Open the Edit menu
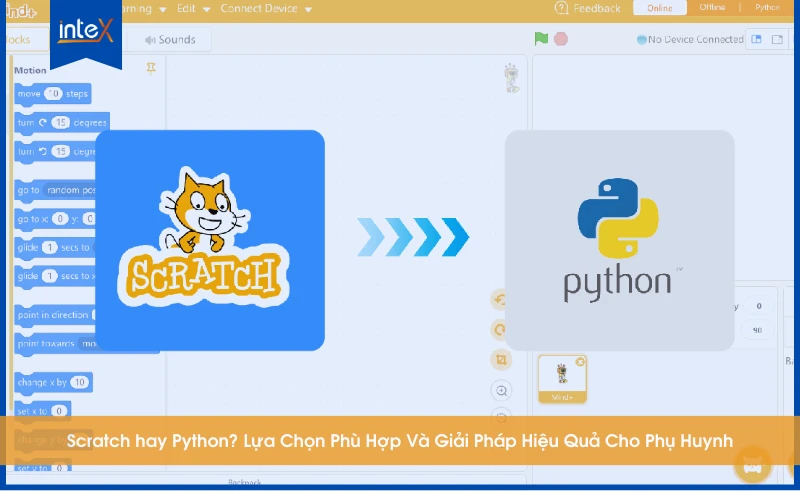Screen dimensions: 800x500 [x=193, y=9]
